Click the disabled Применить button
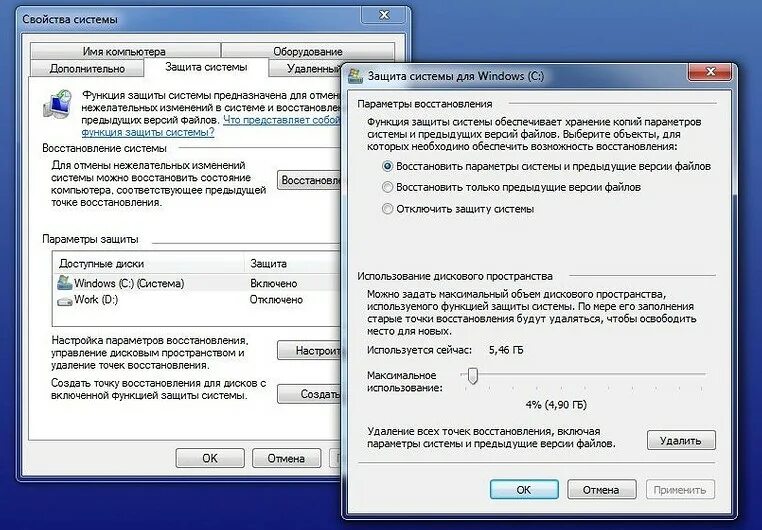Image resolution: width=762 pixels, height=530 pixels. pos(680,489)
